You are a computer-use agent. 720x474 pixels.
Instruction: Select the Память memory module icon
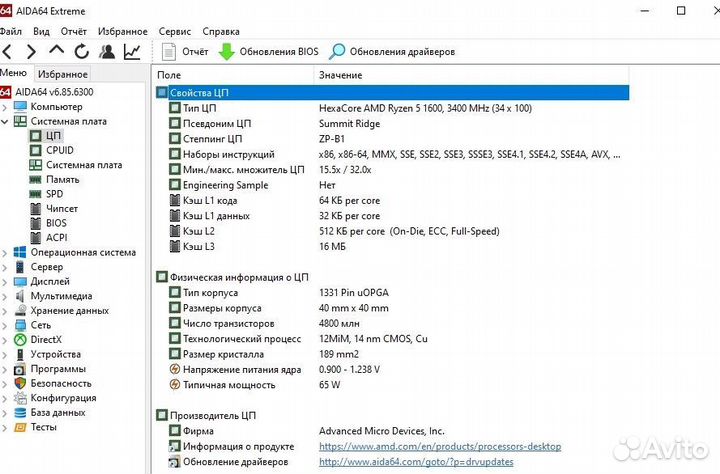tap(35, 180)
